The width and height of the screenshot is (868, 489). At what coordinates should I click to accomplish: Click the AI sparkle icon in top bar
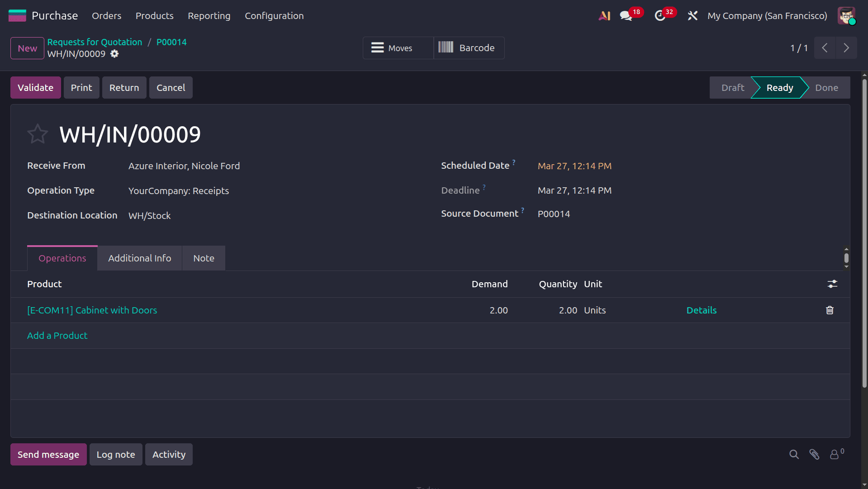(604, 15)
